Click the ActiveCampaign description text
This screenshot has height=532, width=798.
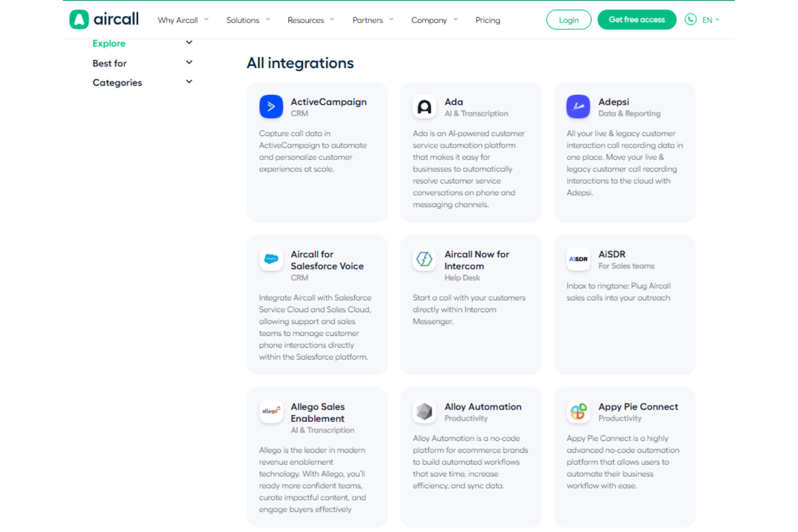click(313, 151)
